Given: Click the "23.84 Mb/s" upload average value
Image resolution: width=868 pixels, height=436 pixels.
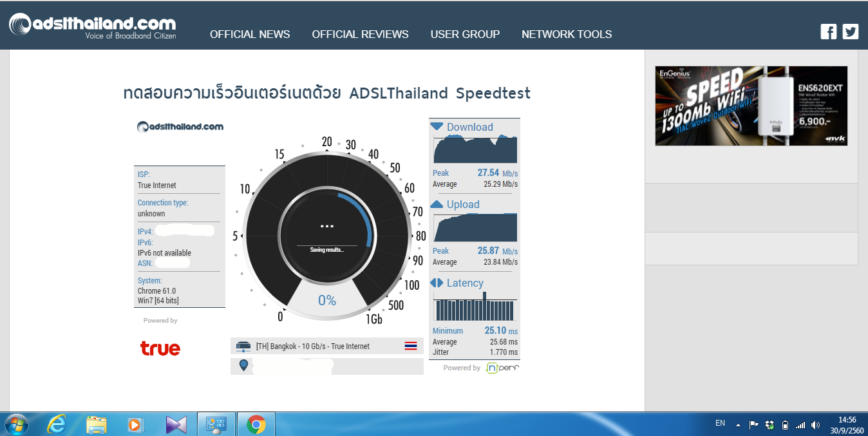Looking at the screenshot, I should [x=501, y=262].
